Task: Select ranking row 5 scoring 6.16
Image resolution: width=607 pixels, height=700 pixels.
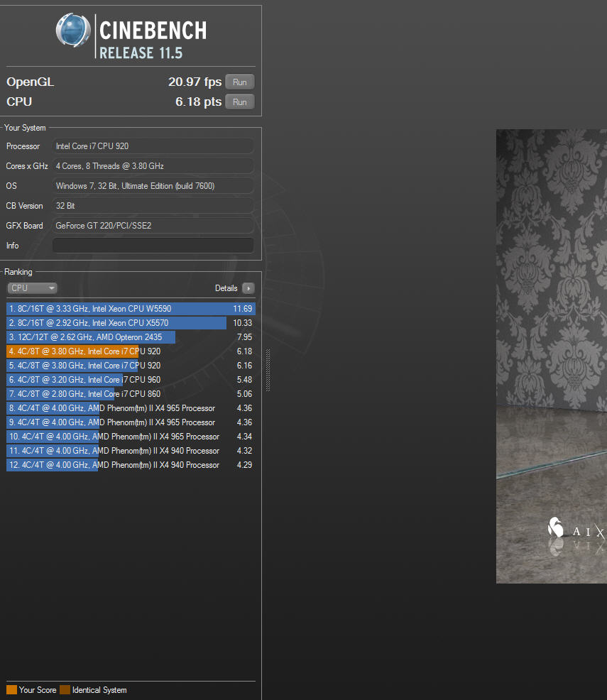Action: 131,366
